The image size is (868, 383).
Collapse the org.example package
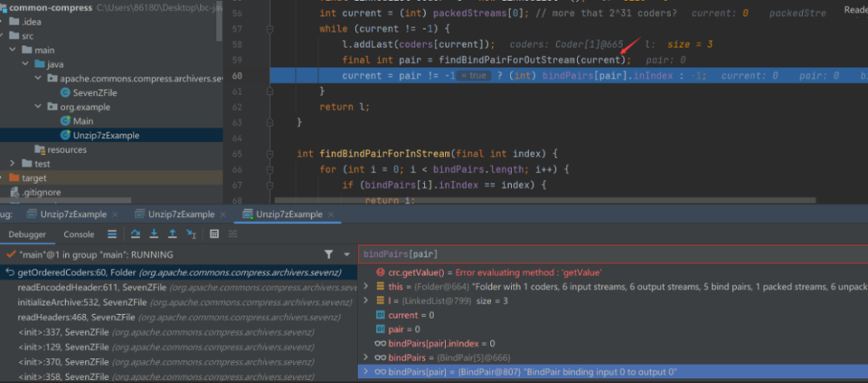coord(37,107)
